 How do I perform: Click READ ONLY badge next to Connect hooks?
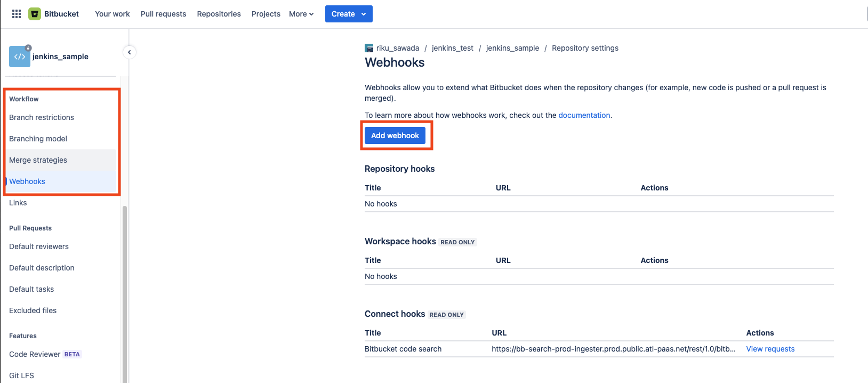(x=447, y=315)
